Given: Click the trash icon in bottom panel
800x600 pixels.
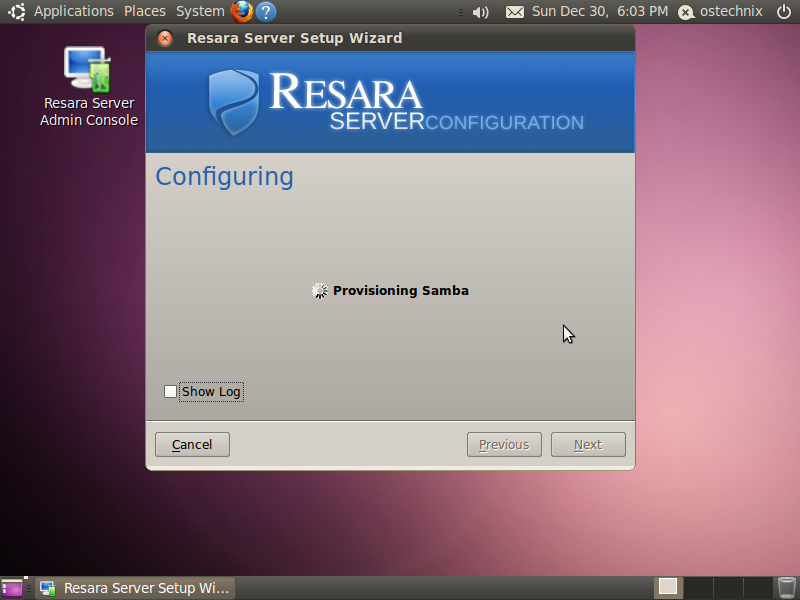Looking at the screenshot, I should [x=786, y=588].
